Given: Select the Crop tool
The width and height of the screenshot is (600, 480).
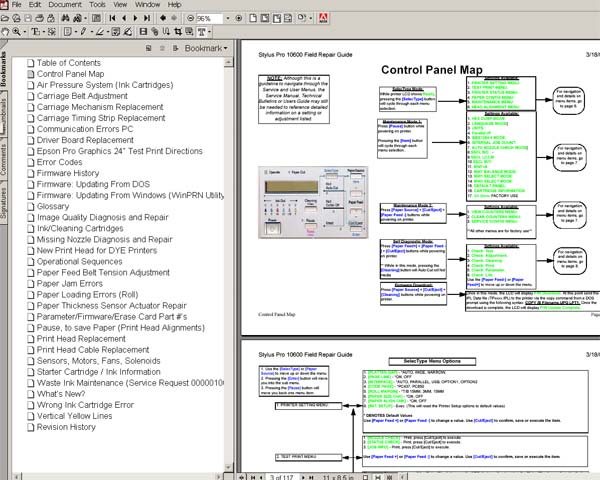Looking at the screenshot, I should (178, 31).
